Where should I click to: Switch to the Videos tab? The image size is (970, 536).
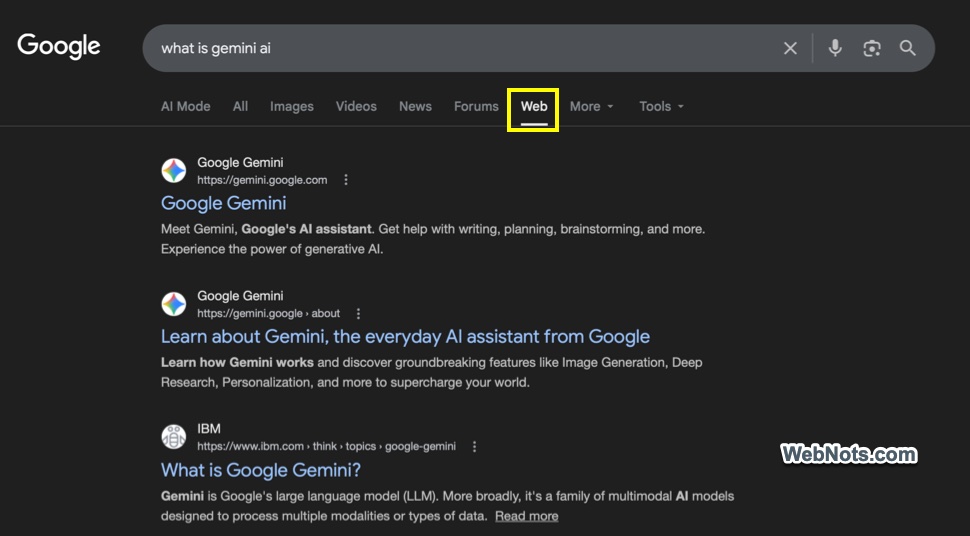[x=356, y=106]
